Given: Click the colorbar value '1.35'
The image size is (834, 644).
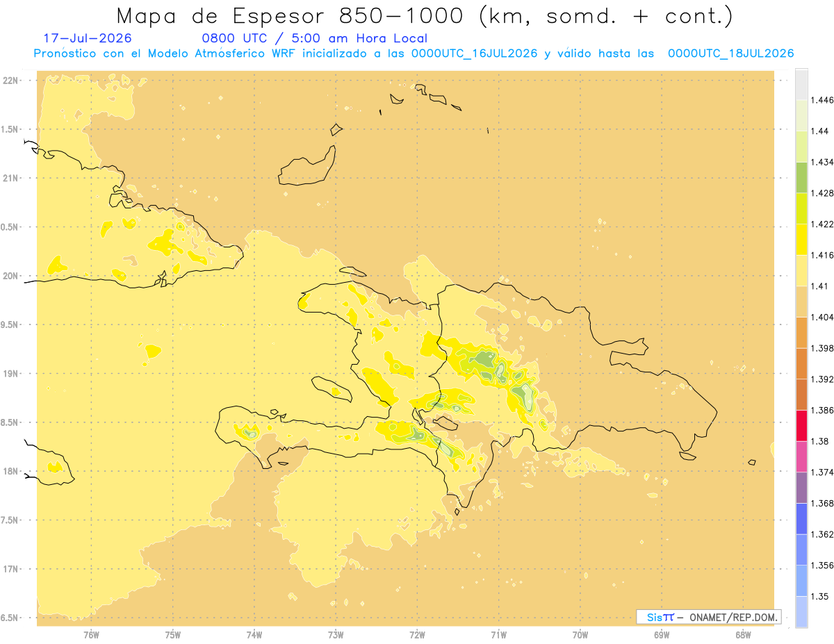Looking at the screenshot, I should coord(821,596).
